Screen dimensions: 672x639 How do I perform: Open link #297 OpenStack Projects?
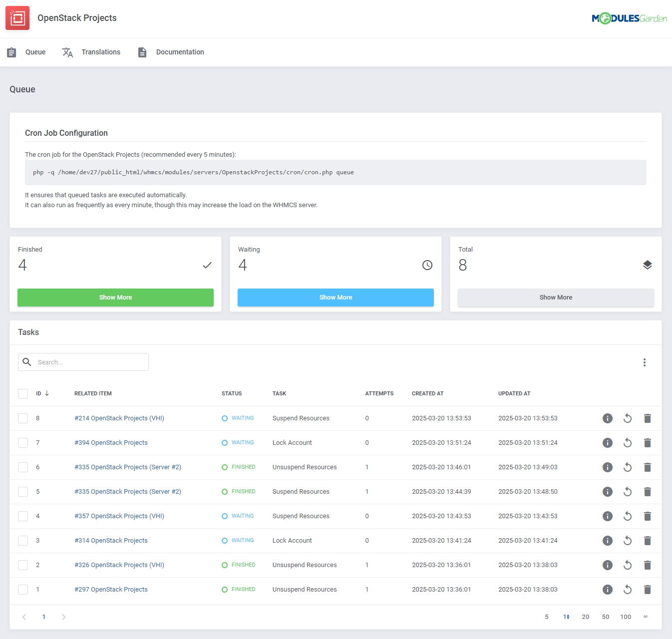(111, 590)
